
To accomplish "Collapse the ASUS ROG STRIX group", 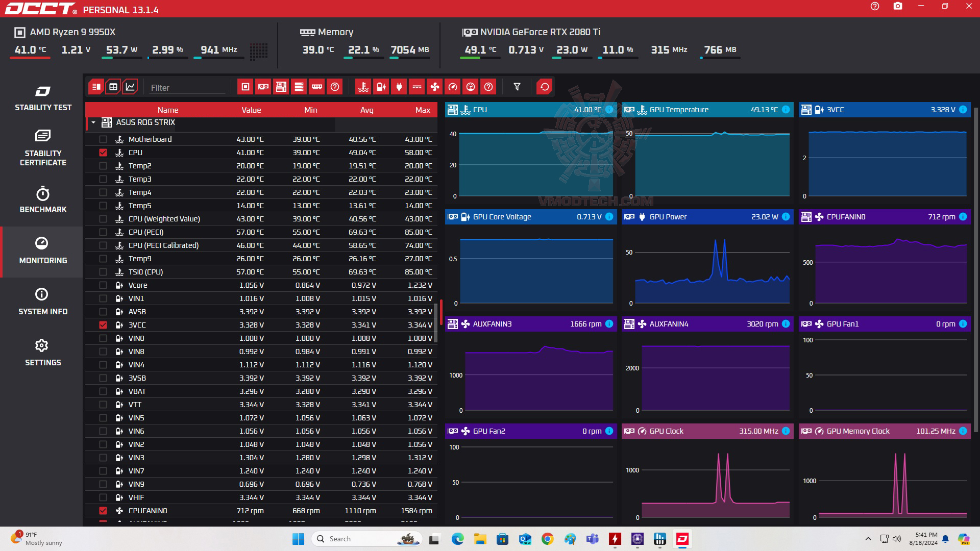I will tap(93, 122).
